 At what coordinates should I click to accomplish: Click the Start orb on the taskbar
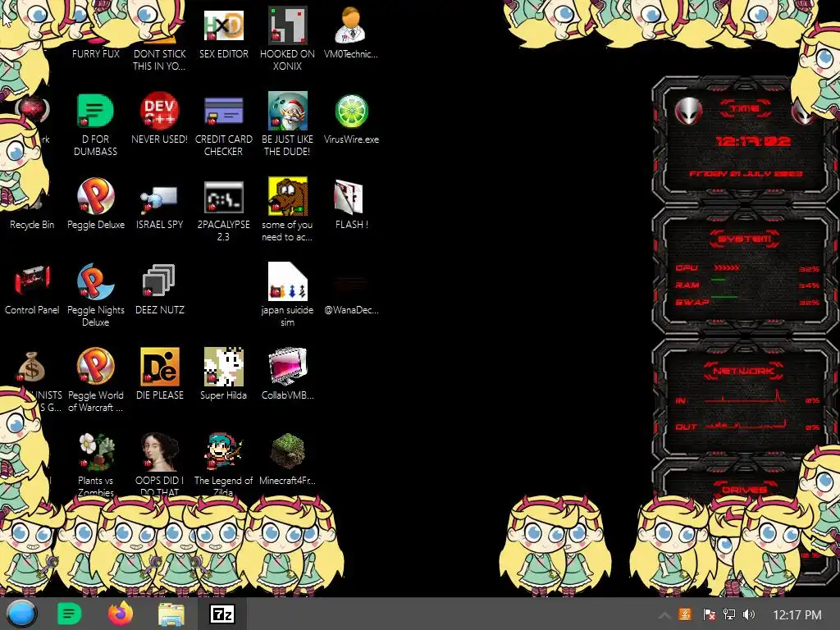21,614
